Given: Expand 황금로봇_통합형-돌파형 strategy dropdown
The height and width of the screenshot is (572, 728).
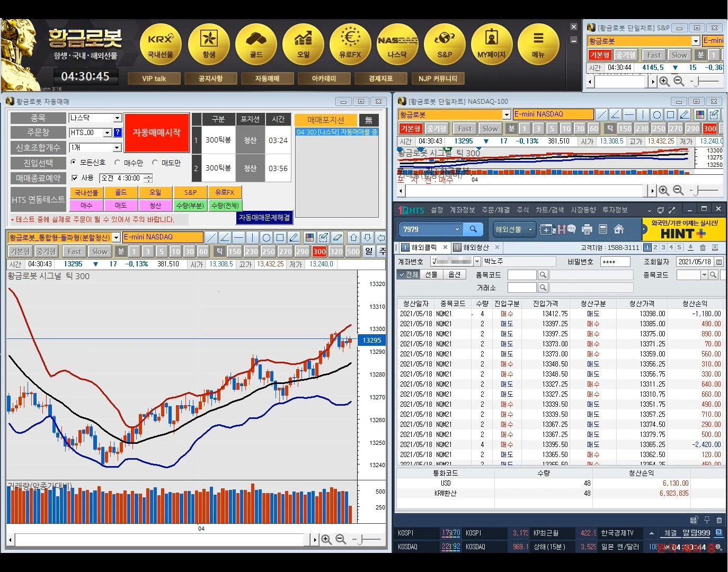Looking at the screenshot, I should [x=116, y=237].
